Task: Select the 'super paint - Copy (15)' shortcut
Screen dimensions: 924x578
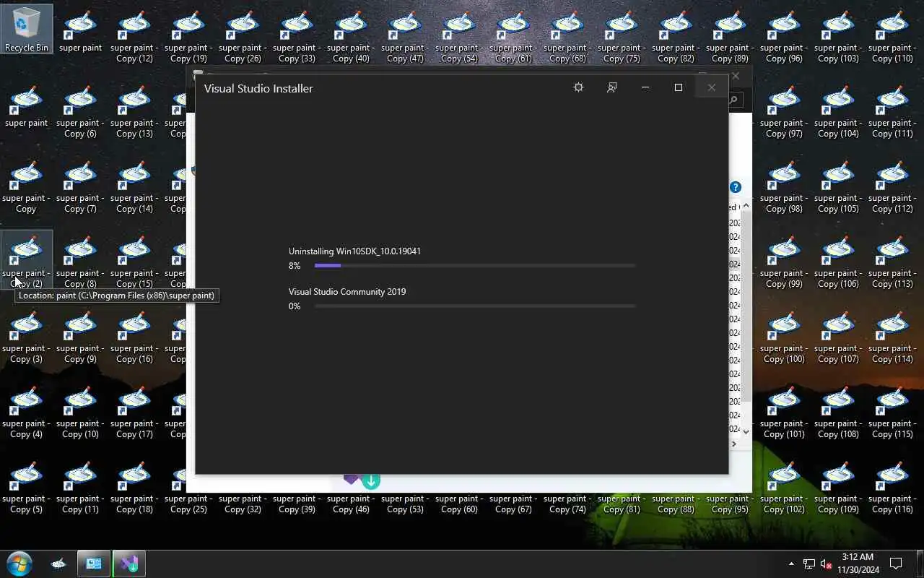Action: coord(134,262)
